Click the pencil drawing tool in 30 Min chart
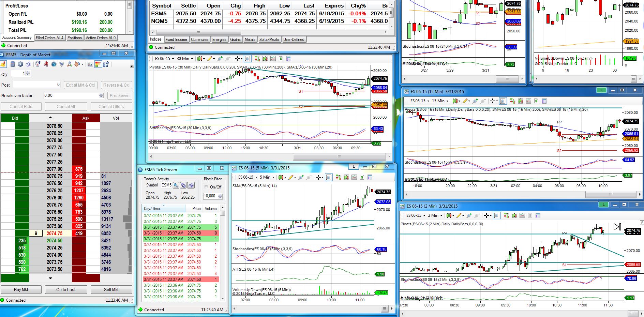 (x=210, y=59)
